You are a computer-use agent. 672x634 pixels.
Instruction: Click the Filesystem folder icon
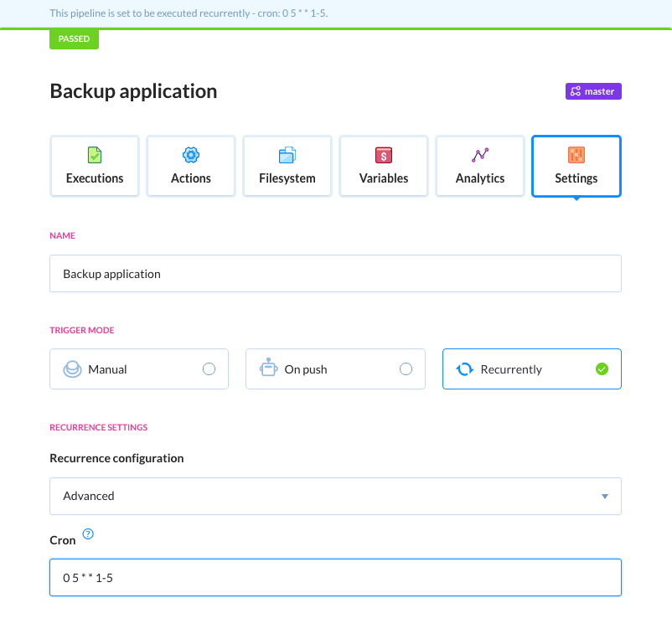287,155
